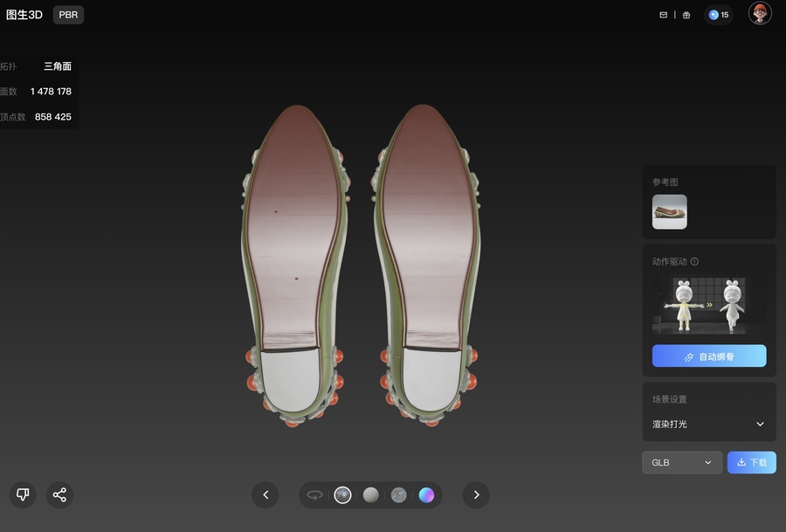The image size is (786, 532).
Task: Open the shoe reference image thumbnail
Action: point(669,211)
